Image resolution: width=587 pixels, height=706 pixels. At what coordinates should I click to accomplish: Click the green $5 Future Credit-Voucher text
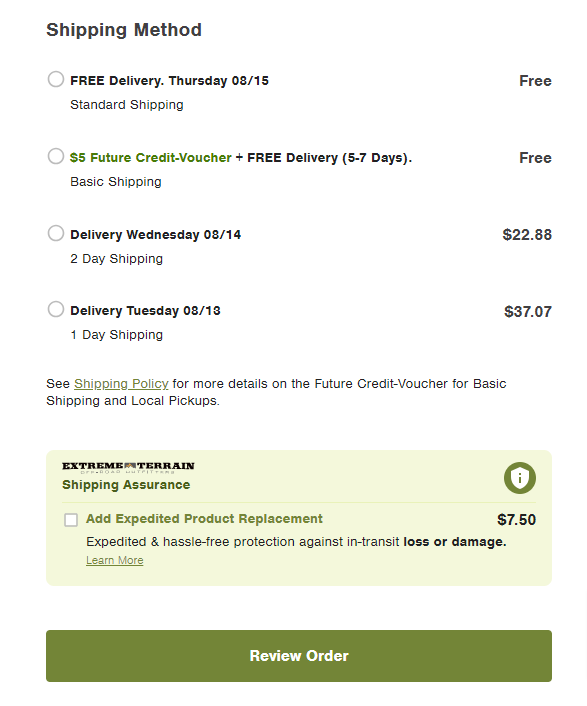[x=150, y=158]
